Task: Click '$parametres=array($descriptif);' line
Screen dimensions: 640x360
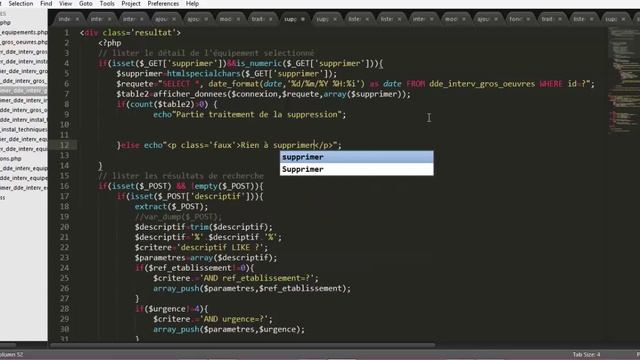Action: point(206,258)
